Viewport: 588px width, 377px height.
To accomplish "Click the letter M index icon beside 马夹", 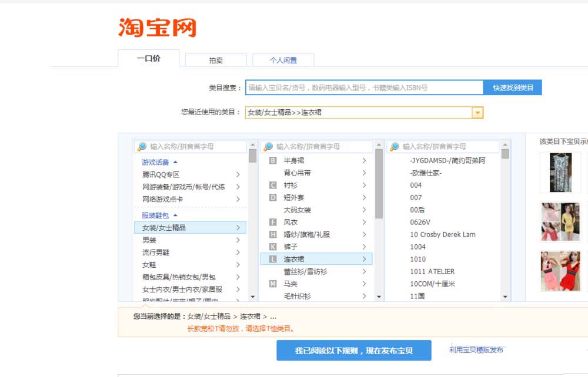I will [x=273, y=284].
